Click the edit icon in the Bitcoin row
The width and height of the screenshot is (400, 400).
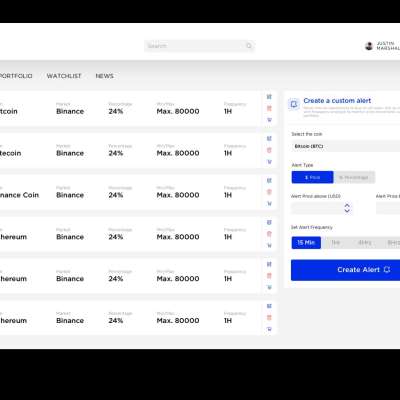269,97
